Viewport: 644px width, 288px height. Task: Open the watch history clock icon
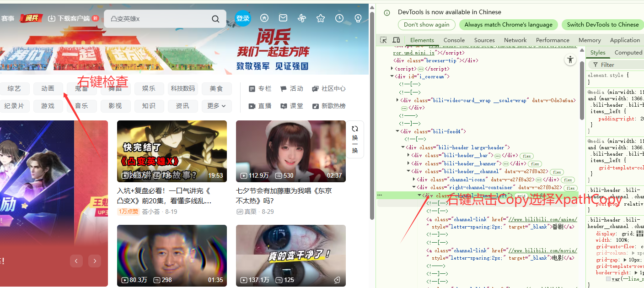339,18
